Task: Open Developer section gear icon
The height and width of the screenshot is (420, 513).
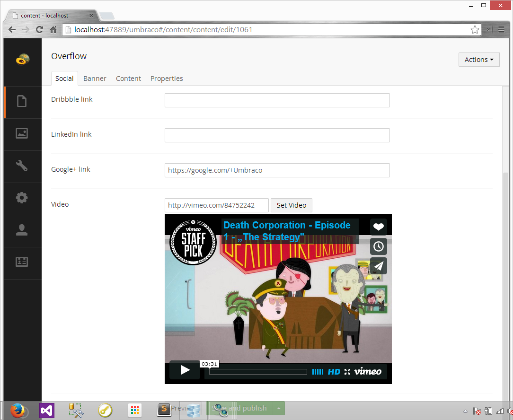Action: point(22,198)
